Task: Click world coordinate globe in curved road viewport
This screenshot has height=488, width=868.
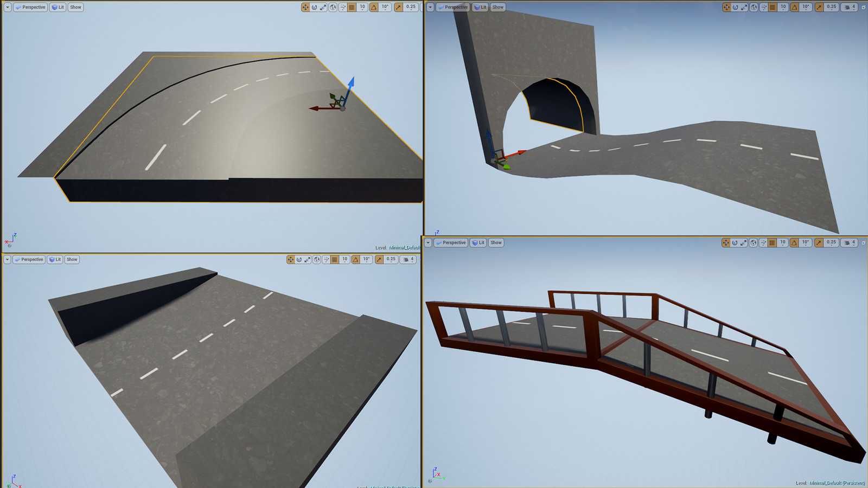Action: click(333, 7)
